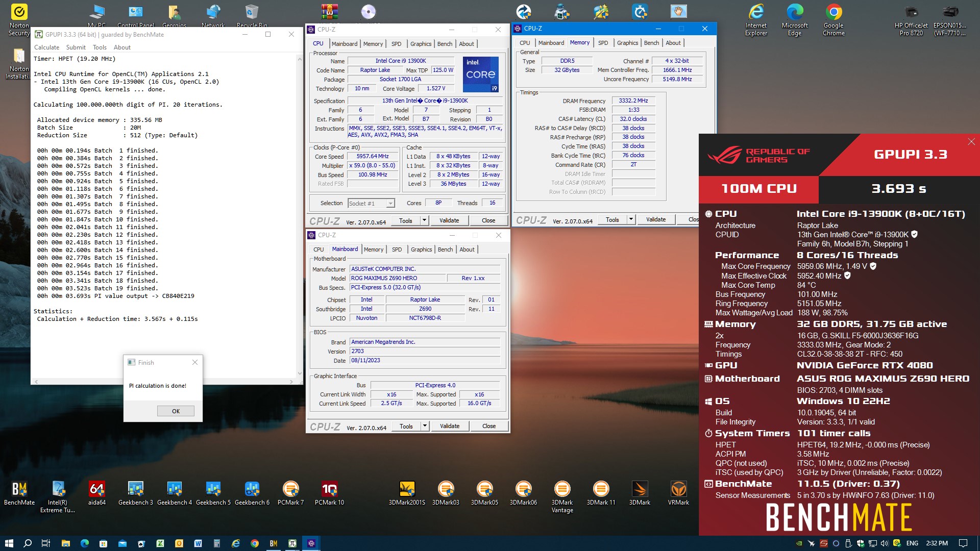Open About tab in Memory CPU-Z window
Image resolution: width=980 pixels, height=551 pixels.
tap(673, 43)
